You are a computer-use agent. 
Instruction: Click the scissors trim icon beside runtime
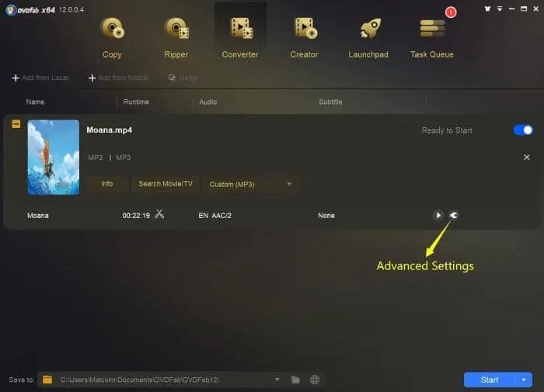coord(159,213)
